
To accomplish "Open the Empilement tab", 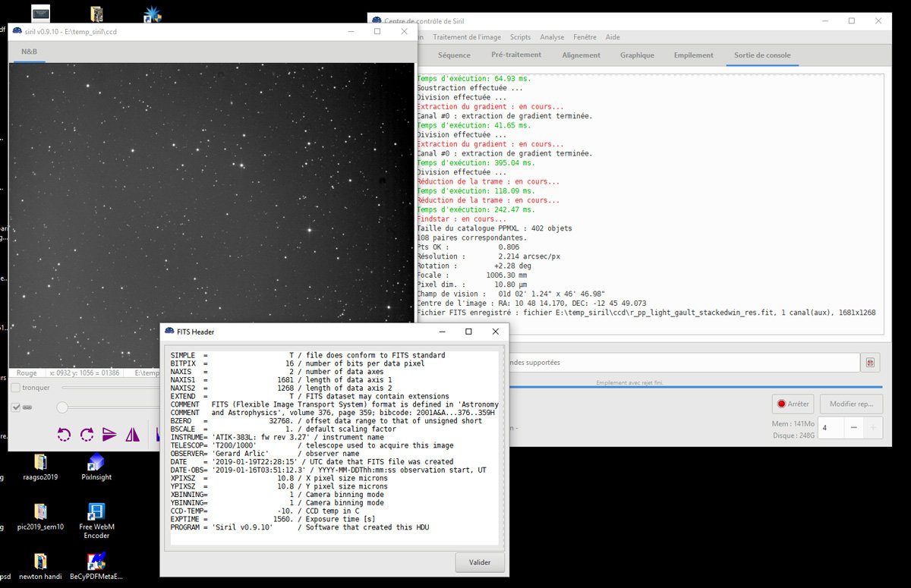I will click(694, 55).
